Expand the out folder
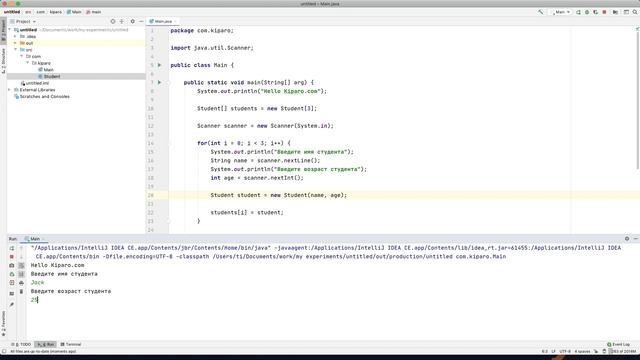Screen dimensions: 640x360 tap(16, 43)
